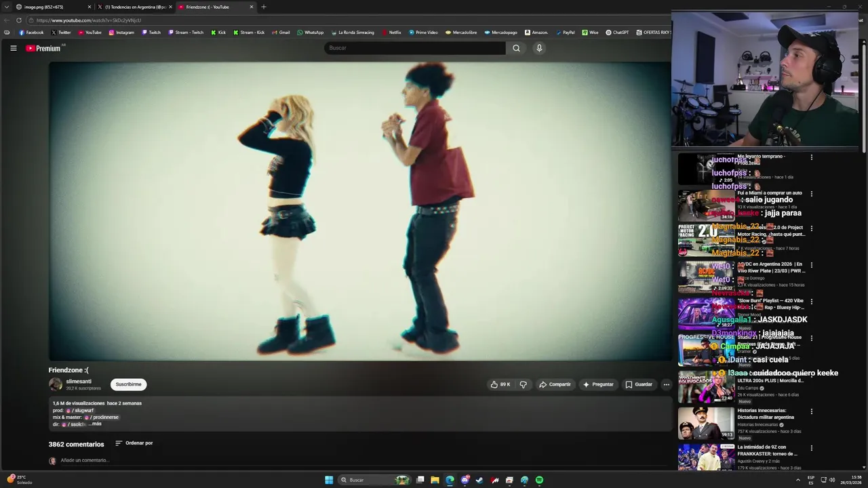
Task: Open Mercadopago bookmark
Action: pos(500,33)
